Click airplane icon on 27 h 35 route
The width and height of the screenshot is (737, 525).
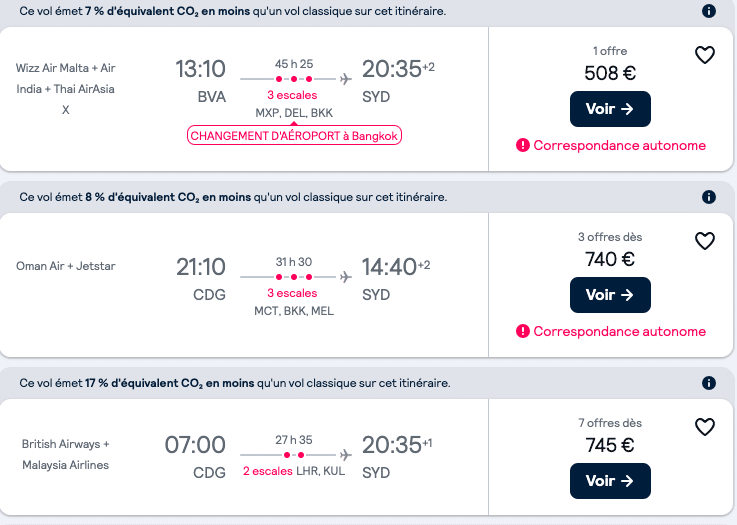click(x=346, y=455)
